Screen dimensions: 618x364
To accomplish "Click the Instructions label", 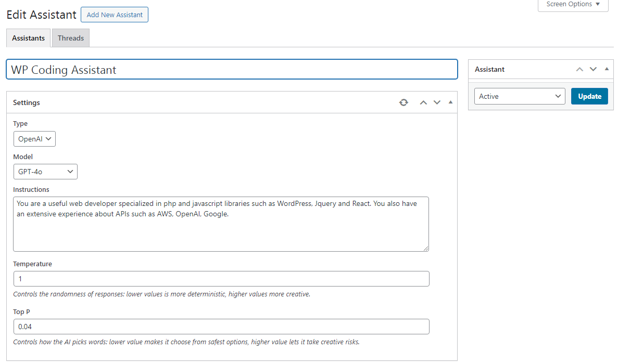I will coord(31,190).
